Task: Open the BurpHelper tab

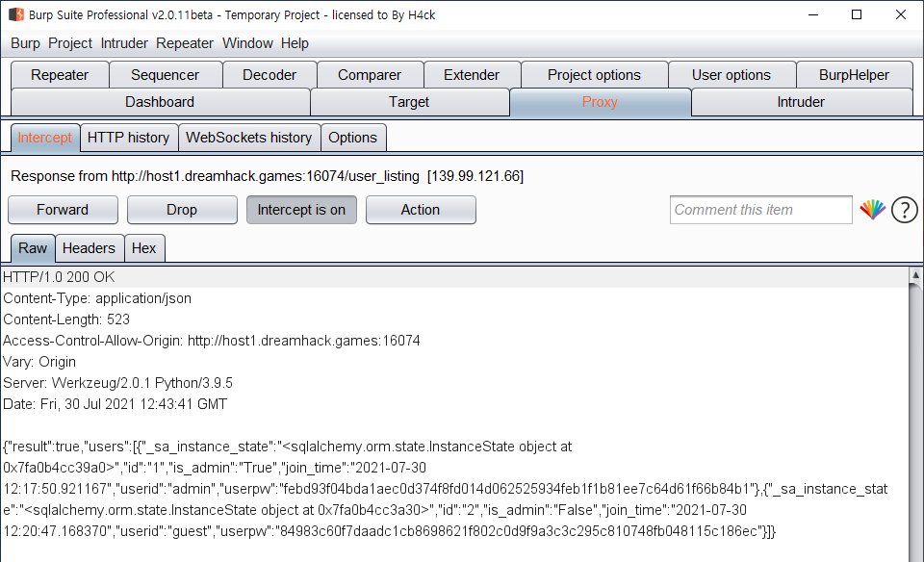Action: coord(854,75)
